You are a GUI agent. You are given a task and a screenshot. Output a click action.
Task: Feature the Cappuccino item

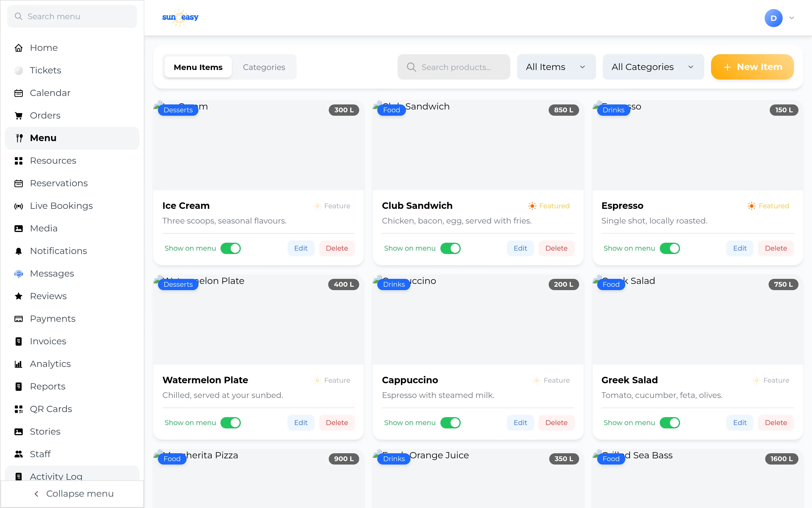[551, 380]
